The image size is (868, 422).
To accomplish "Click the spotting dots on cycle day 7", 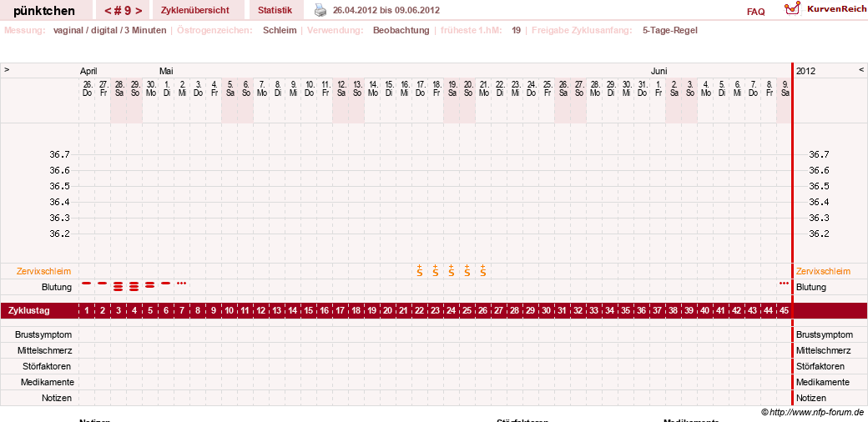I will 182,284.
